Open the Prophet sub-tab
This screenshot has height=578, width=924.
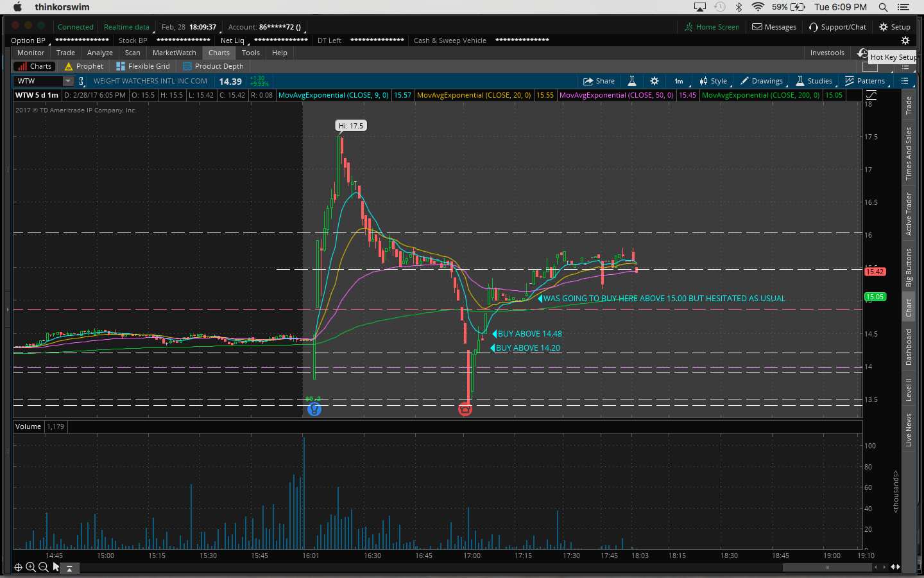(84, 66)
